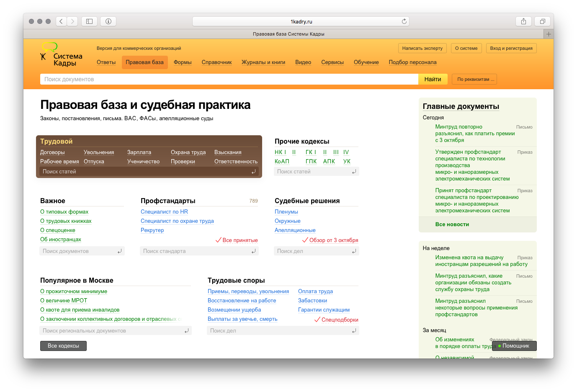Image resolution: width=577 pixels, height=392 pixels.
Task: Click the Safari back arrow button
Action: (x=61, y=21)
